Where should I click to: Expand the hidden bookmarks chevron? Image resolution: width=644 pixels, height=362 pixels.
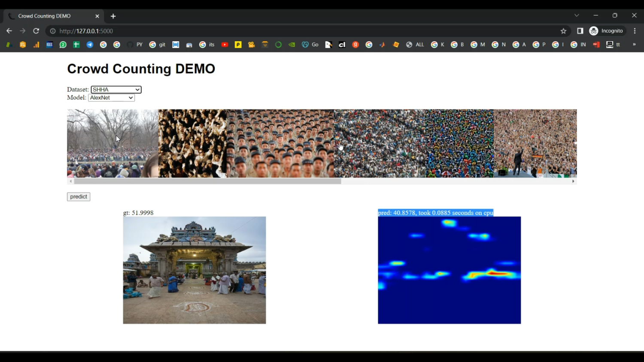click(x=635, y=44)
